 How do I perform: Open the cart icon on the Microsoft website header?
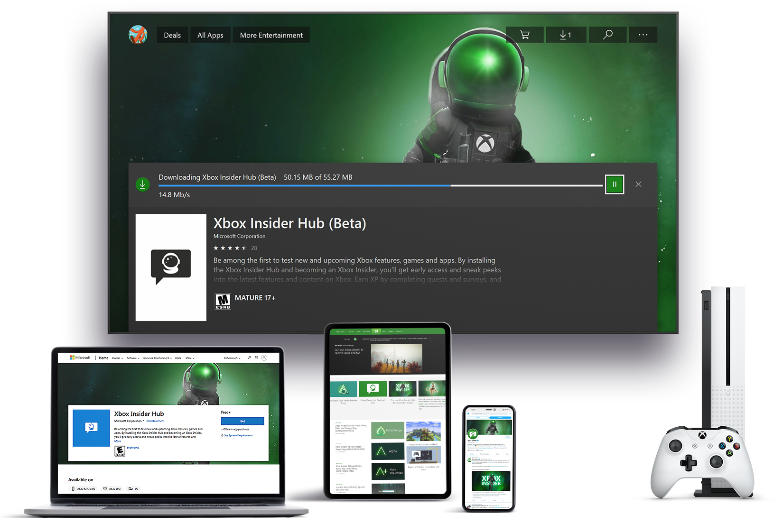pos(256,358)
